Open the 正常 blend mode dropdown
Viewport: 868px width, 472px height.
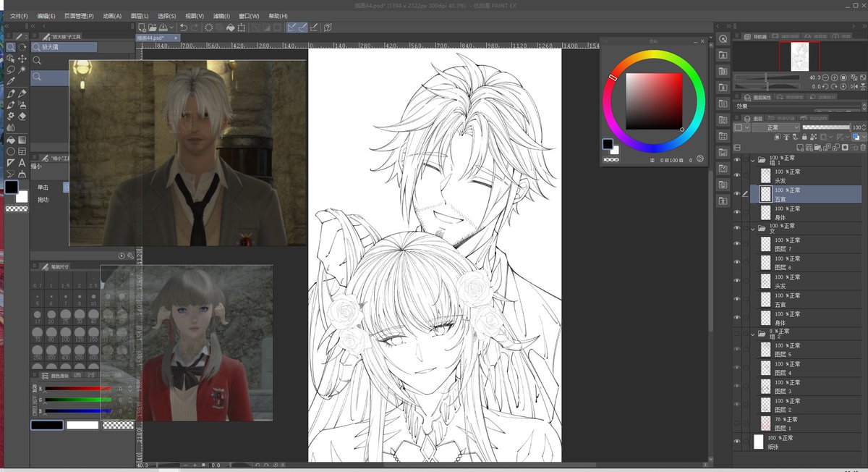(776, 127)
